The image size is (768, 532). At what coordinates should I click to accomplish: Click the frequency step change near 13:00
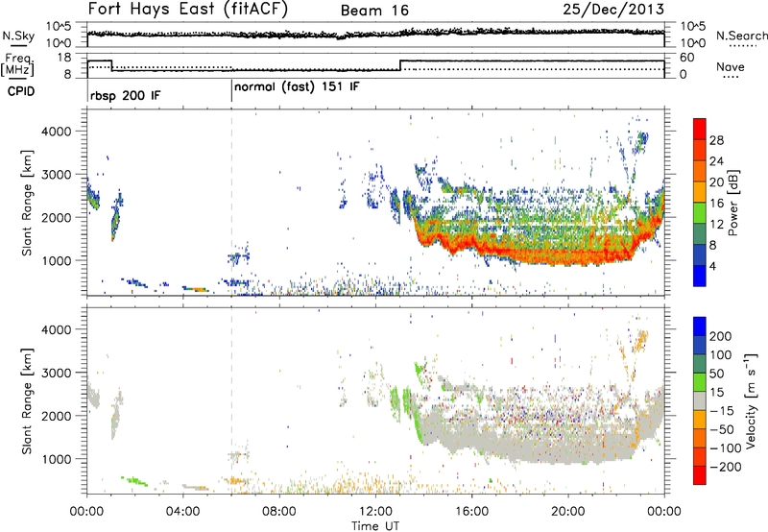[x=400, y=65]
